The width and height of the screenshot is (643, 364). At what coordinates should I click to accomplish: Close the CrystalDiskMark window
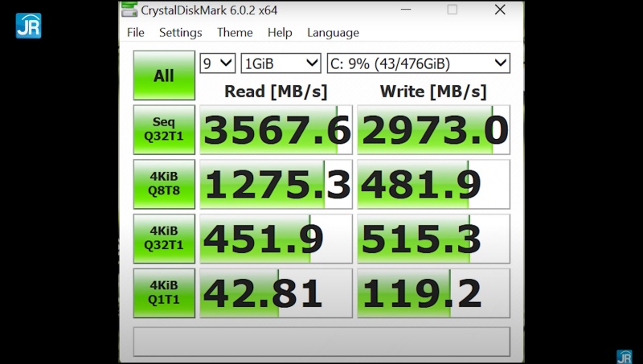tap(500, 10)
